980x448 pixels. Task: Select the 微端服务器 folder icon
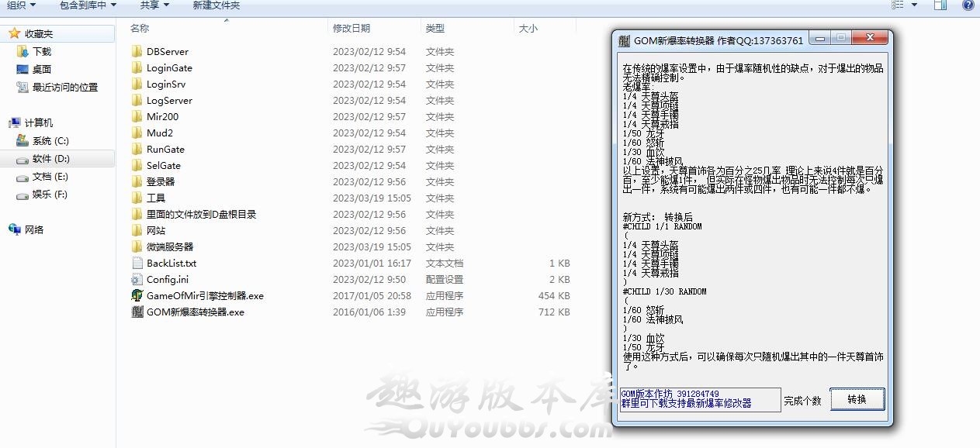pos(137,246)
